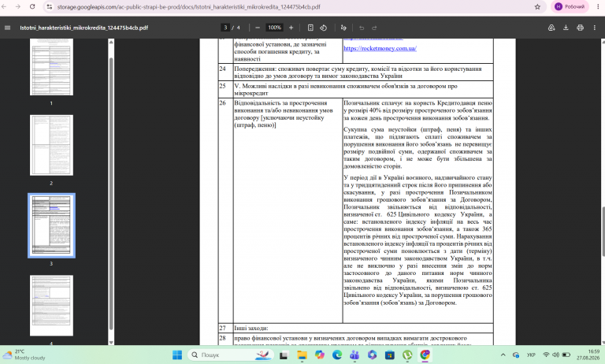Zoom in with the plus button

291,28
